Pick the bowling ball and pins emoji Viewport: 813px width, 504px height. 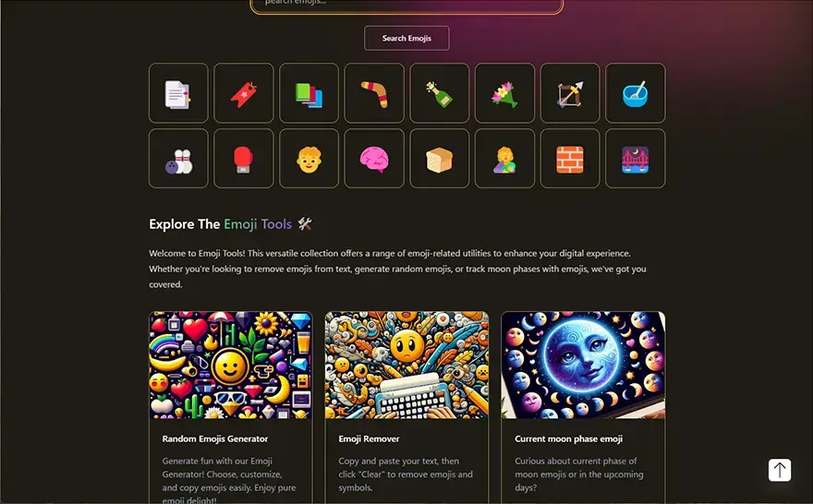(178, 159)
